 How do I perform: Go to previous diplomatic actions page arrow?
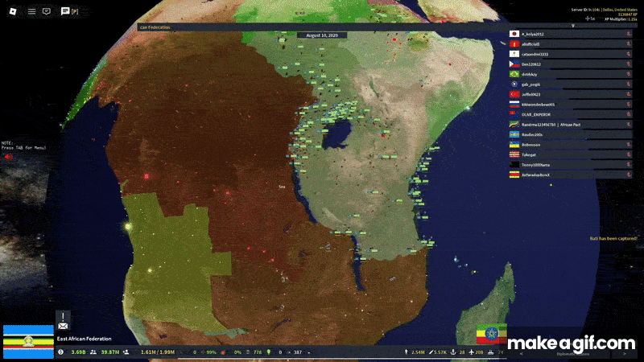click(521, 354)
